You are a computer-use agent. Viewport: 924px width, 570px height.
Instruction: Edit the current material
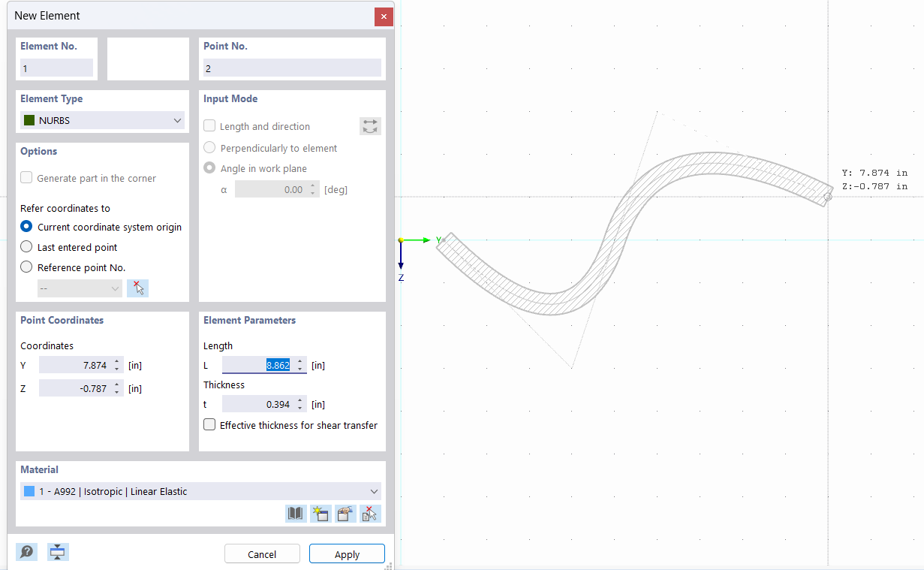point(345,514)
